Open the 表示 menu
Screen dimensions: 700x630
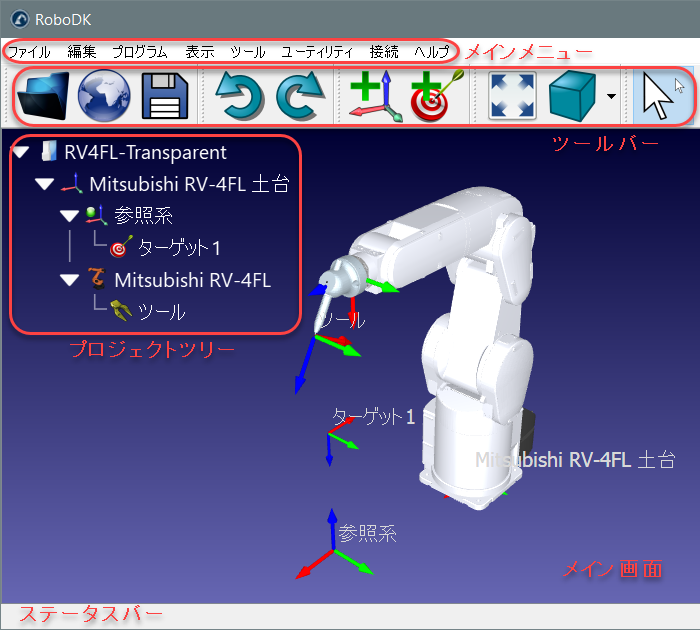click(x=200, y=52)
